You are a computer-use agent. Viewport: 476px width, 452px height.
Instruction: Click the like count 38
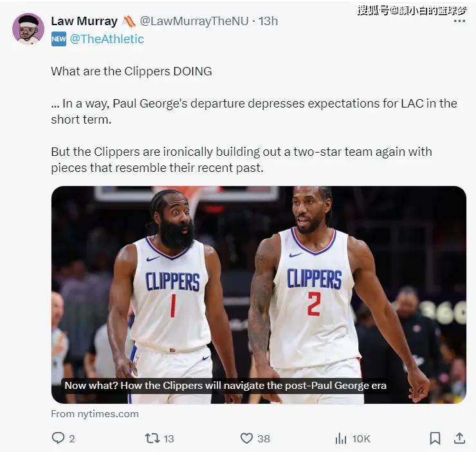click(x=264, y=438)
